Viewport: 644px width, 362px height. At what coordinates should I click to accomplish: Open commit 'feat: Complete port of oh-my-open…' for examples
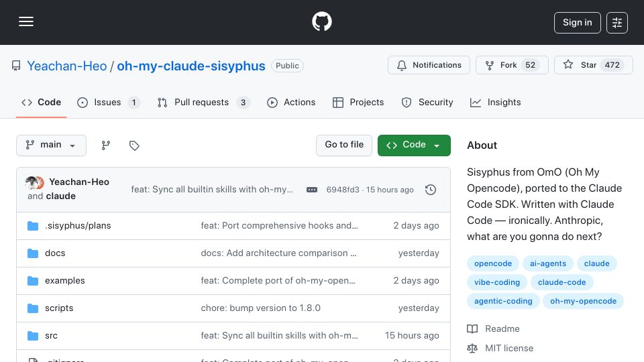(x=278, y=281)
